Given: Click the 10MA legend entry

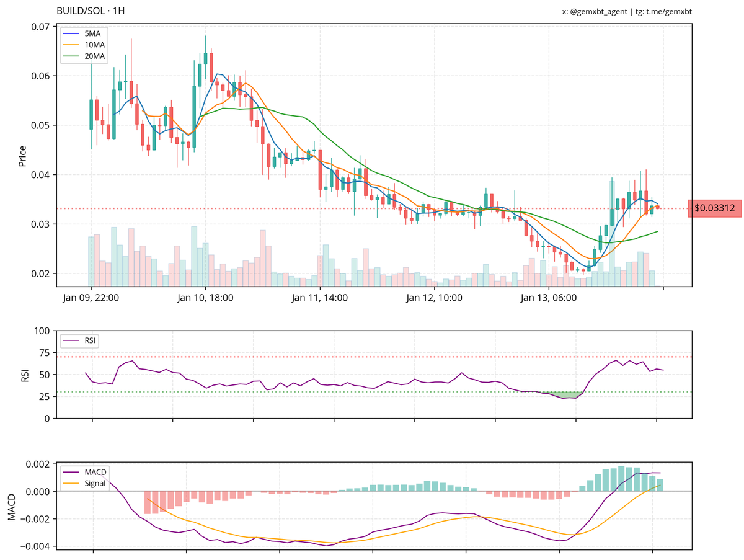Looking at the screenshot, I should point(83,45).
